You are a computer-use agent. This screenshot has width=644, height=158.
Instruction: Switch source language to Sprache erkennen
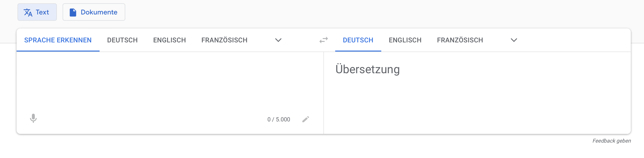tap(58, 40)
